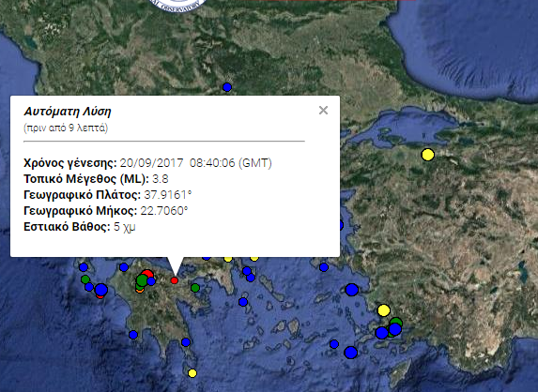Select the small blue marker in the southeastern Aegean Sea
Screen dimensions: 538x392
334,344
